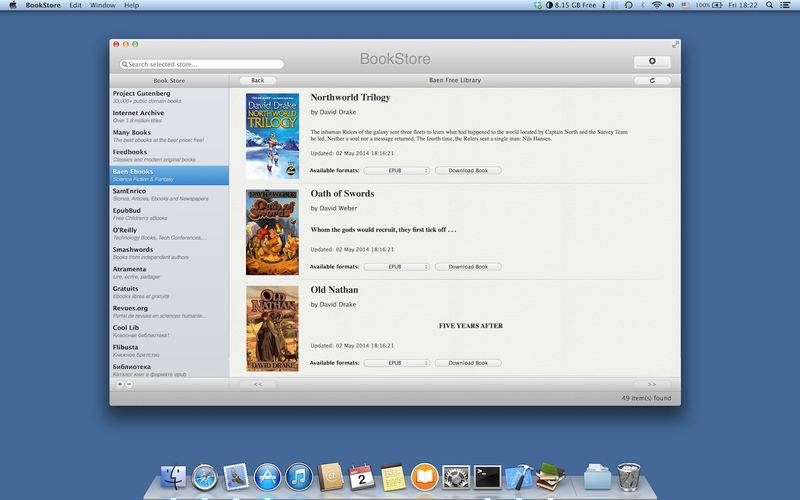Open the Mail app in the dock
The width and height of the screenshot is (800, 500).
click(236, 478)
